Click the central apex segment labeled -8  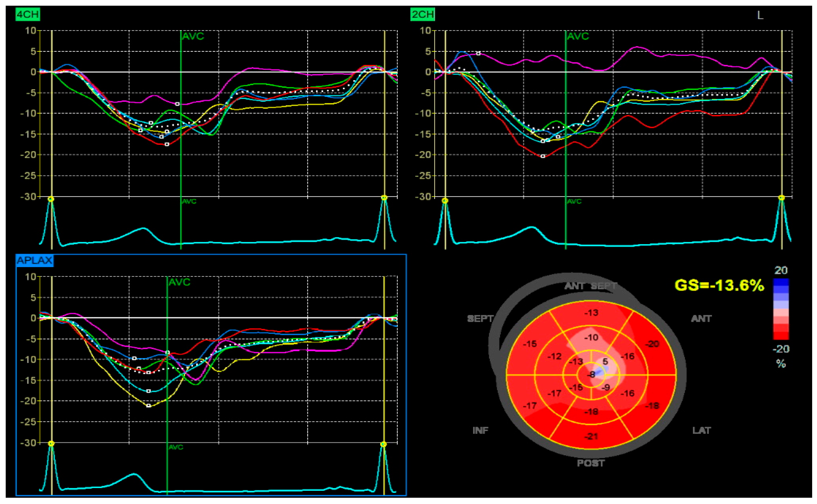pos(591,375)
